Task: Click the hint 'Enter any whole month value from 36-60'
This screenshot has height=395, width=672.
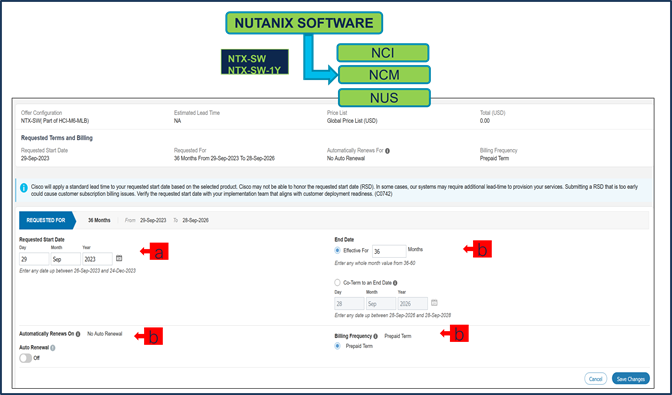Action: click(375, 263)
